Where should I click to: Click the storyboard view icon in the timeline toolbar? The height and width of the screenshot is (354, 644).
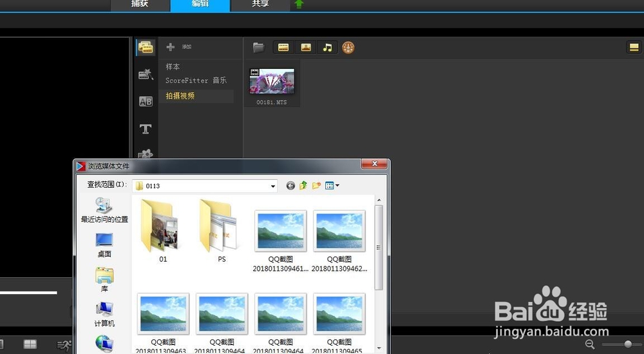(x=30, y=344)
